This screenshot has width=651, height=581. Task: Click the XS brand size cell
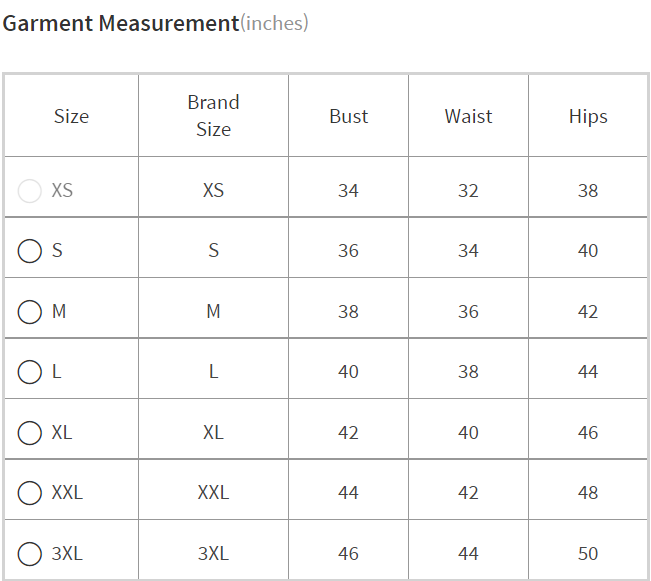coord(213,191)
